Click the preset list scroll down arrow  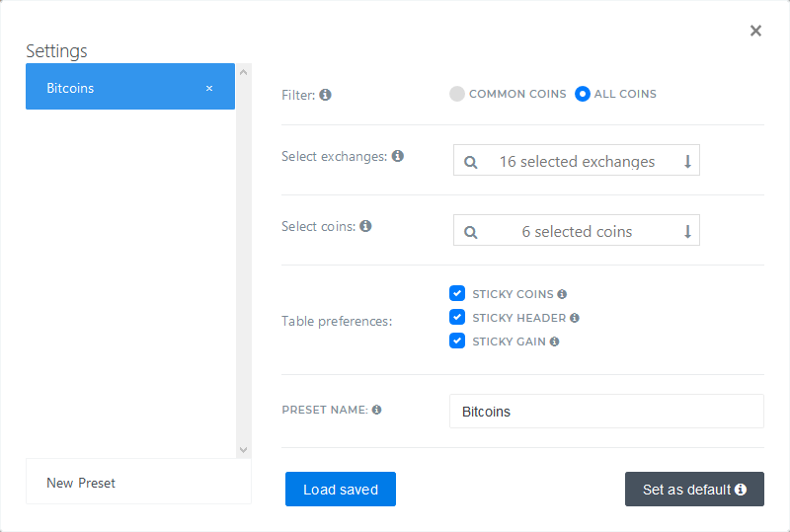coord(243,450)
